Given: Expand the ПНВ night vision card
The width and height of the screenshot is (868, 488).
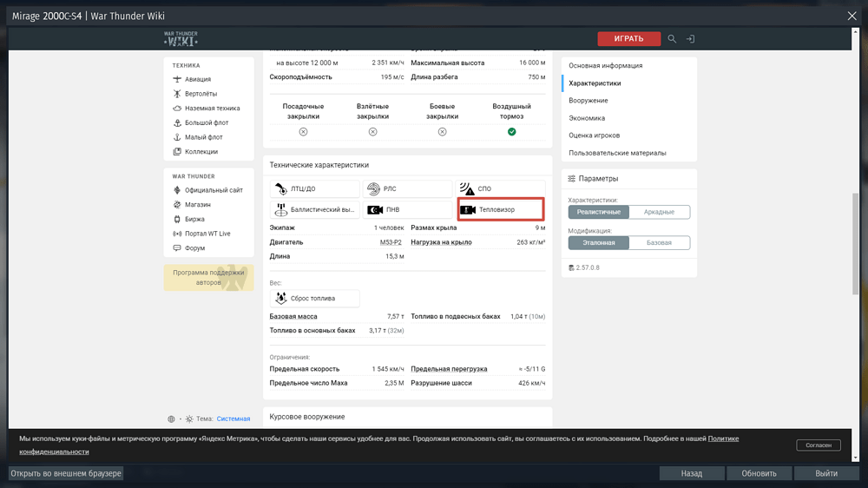Looking at the screenshot, I should 407,209.
